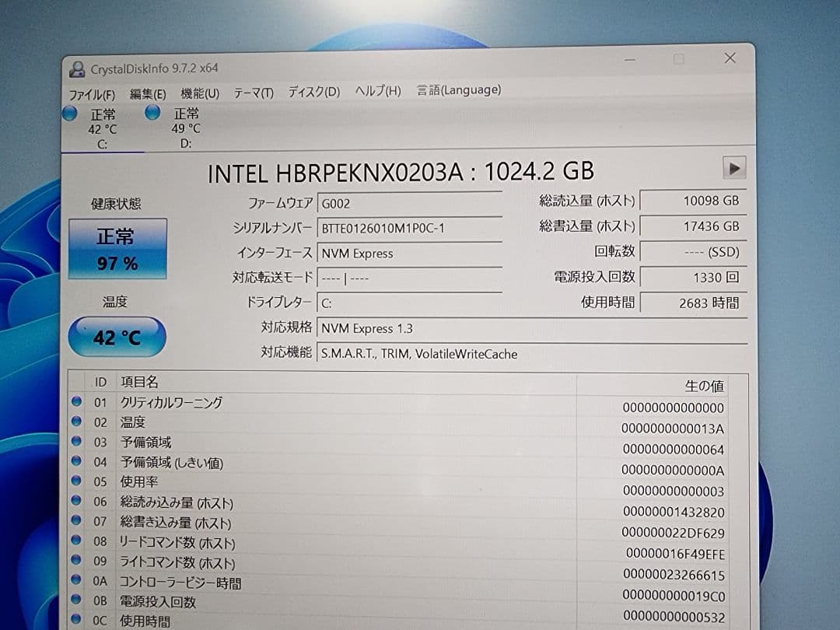Click total host writes value 17436 GB
The width and height of the screenshot is (840, 630).
click(693, 226)
